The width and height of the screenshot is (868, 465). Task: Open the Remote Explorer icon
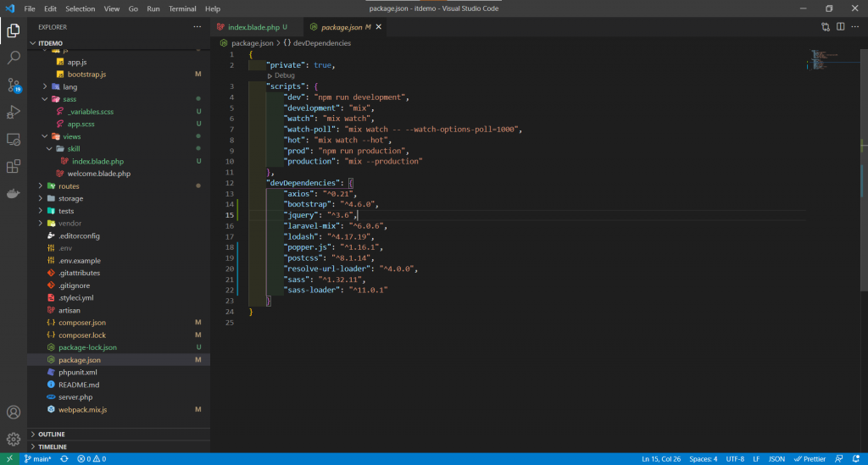coord(14,140)
